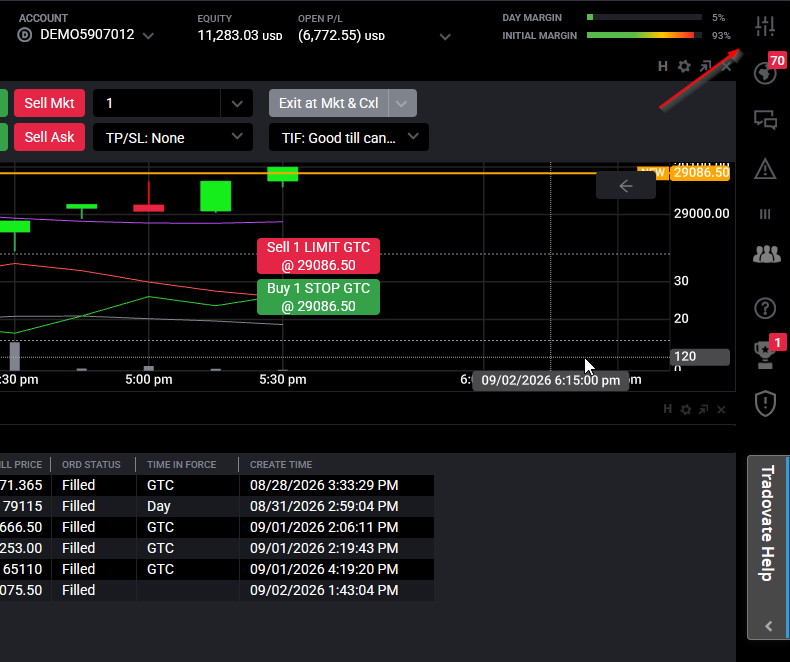Click the Sell 1 LIMIT GTC order tag

coord(318,256)
